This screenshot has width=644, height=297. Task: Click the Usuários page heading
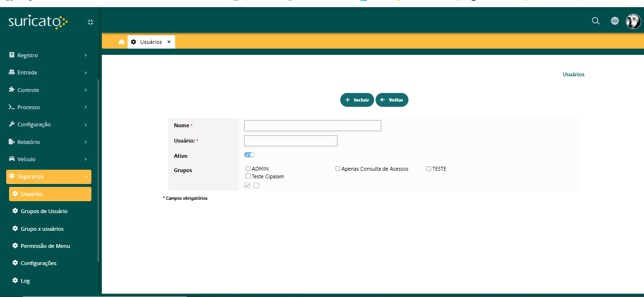574,74
